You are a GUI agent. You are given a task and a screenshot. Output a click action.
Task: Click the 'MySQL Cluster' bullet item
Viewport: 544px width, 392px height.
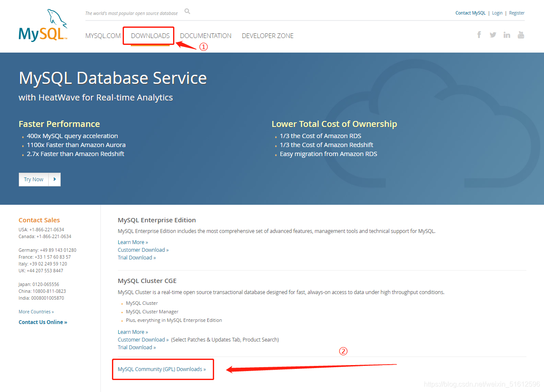142,303
